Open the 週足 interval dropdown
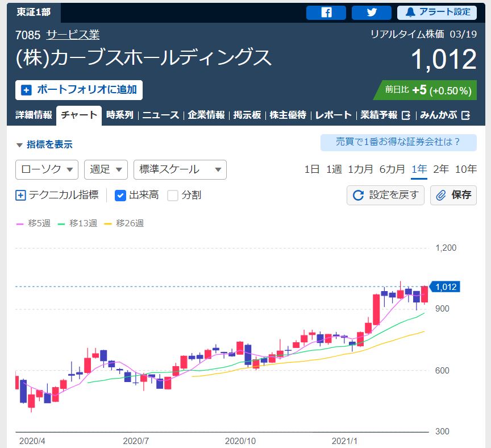This screenshot has width=491, height=448. [x=106, y=169]
